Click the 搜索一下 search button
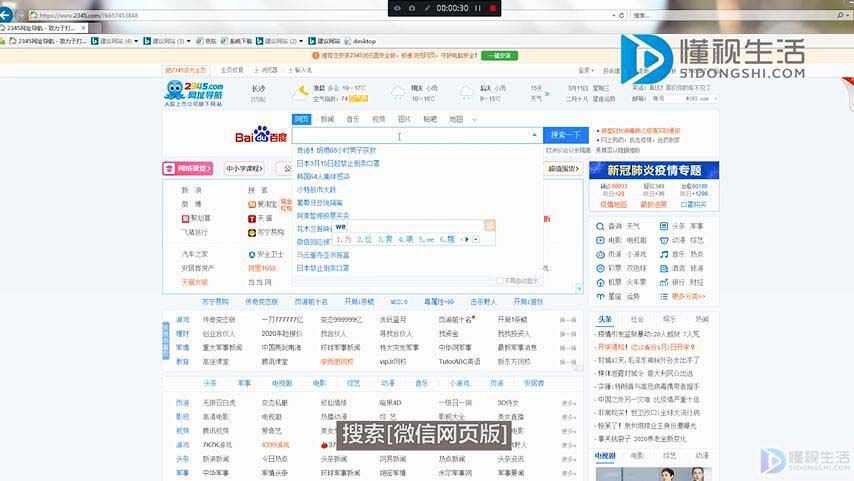This screenshot has height=481, width=854. 565,135
